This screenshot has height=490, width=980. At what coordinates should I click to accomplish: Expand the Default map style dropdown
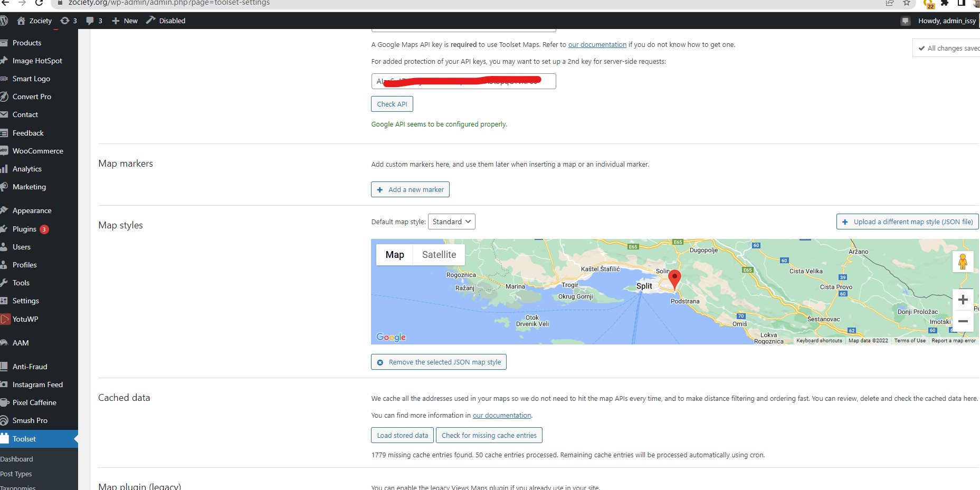[452, 222]
